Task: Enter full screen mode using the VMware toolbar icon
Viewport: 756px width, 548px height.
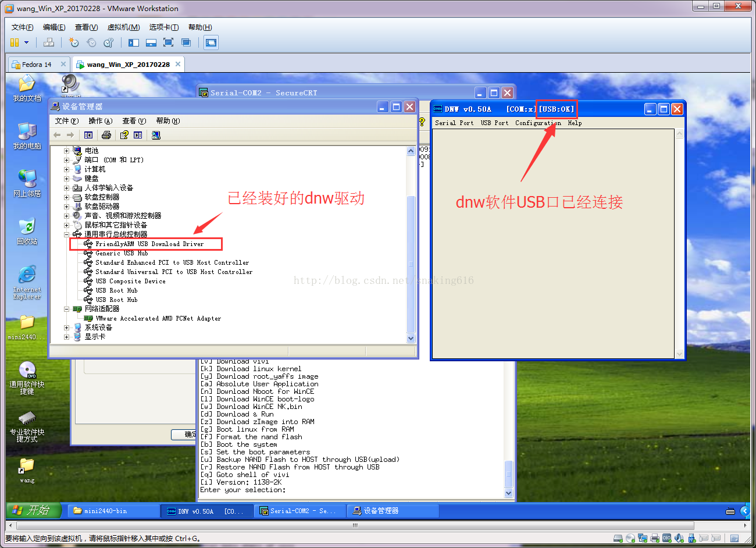Action: 169,42
